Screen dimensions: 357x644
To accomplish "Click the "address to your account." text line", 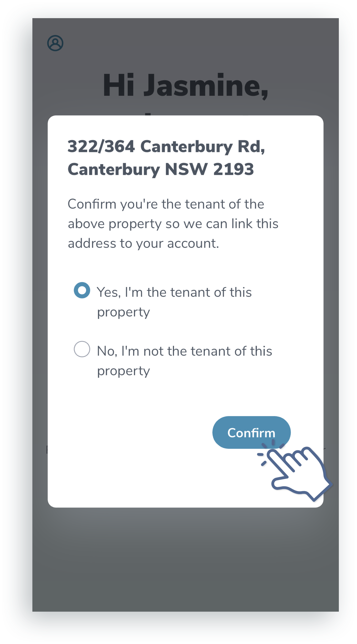I will pyautogui.click(x=143, y=244).
